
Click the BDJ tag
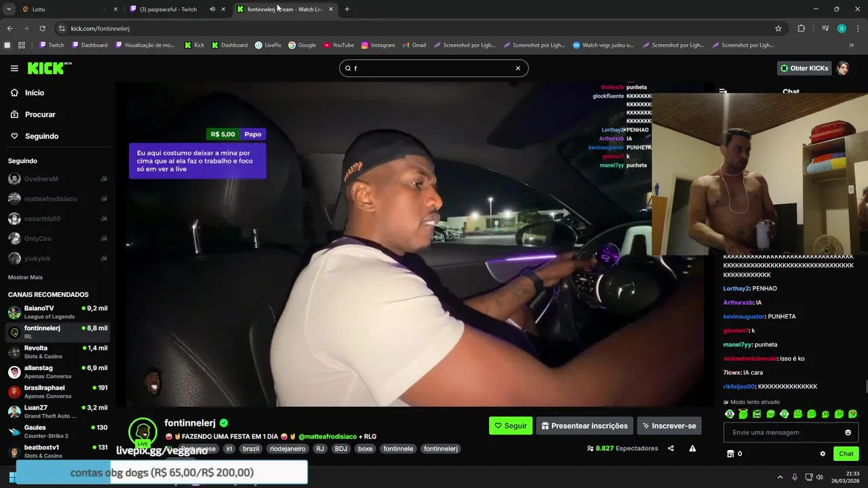pyautogui.click(x=340, y=449)
